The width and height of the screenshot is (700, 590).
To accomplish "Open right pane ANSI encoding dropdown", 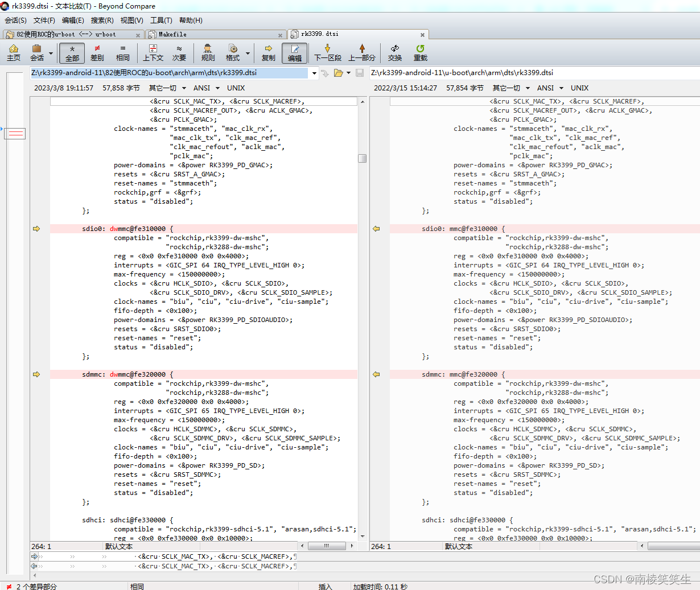I will pos(549,88).
